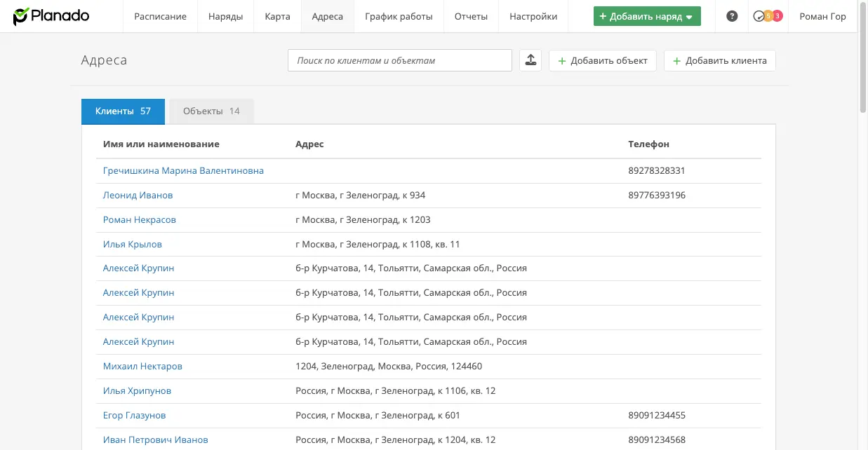Click phone number 89776393196
This screenshot has width=868, height=450.
657,195
